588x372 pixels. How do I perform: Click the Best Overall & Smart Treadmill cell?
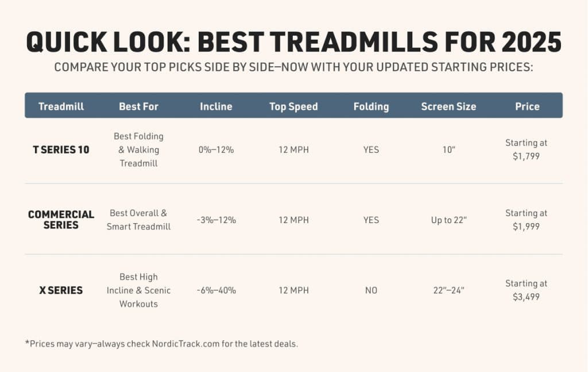[x=138, y=220]
